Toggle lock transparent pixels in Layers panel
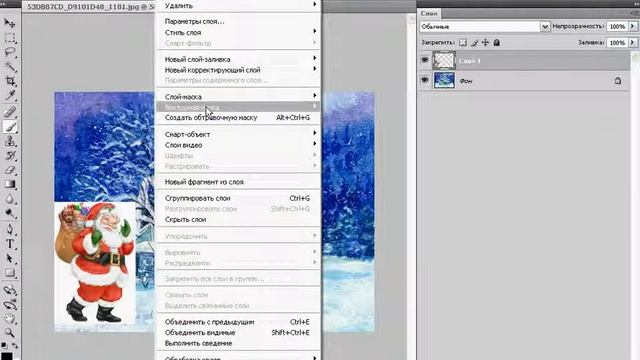 click(462, 42)
